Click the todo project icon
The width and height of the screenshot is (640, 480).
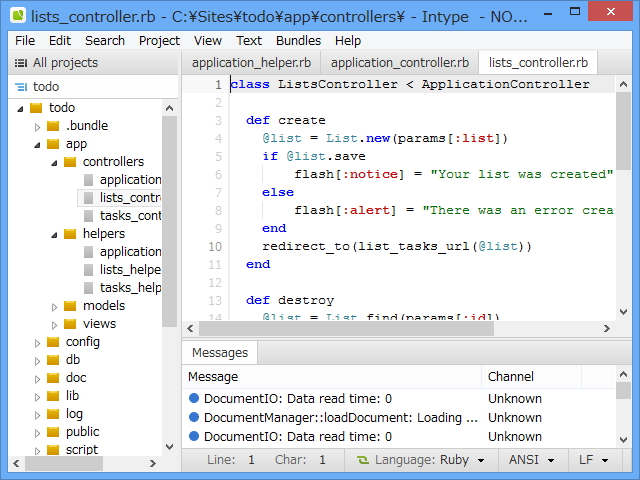[21, 87]
